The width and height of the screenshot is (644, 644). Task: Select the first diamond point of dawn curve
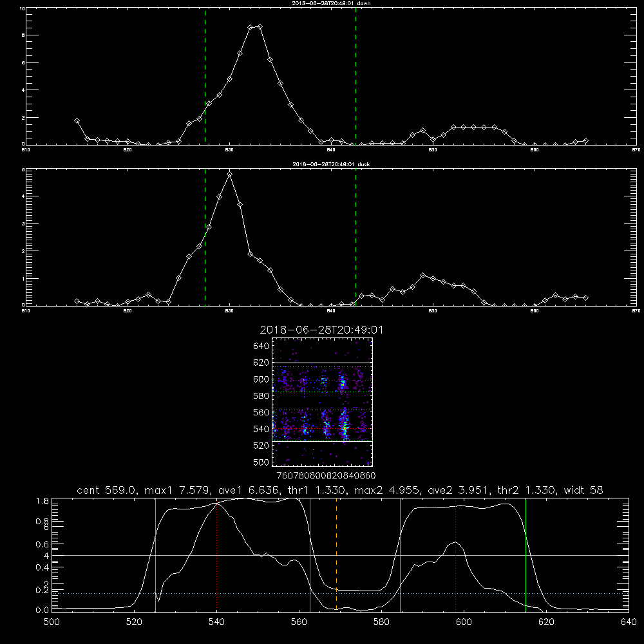pyautogui.click(x=77, y=121)
